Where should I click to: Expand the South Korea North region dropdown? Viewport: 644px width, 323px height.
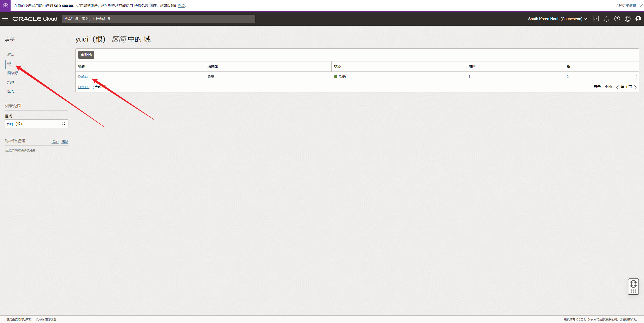pos(557,19)
